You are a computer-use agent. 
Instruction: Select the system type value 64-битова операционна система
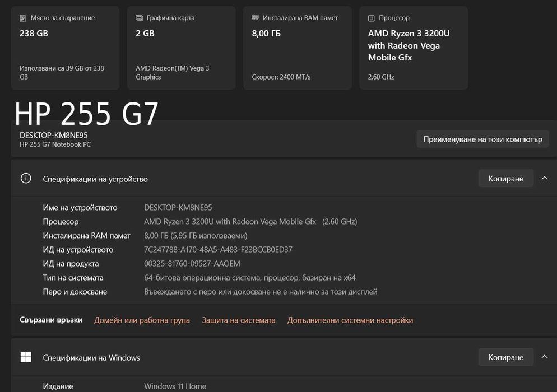[250, 278]
